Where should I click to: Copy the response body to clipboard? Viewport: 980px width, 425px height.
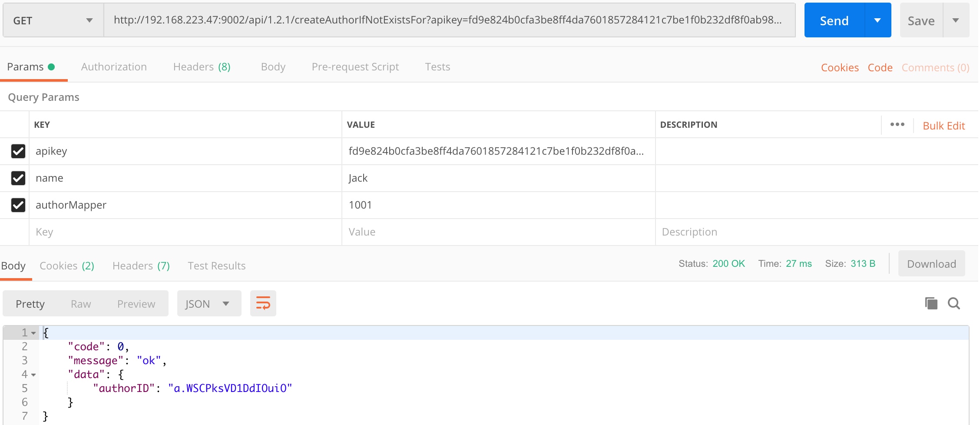[x=931, y=303]
